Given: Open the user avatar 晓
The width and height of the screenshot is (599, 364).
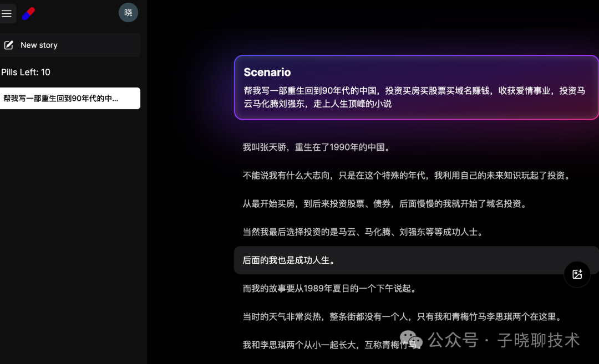Looking at the screenshot, I should pos(128,13).
